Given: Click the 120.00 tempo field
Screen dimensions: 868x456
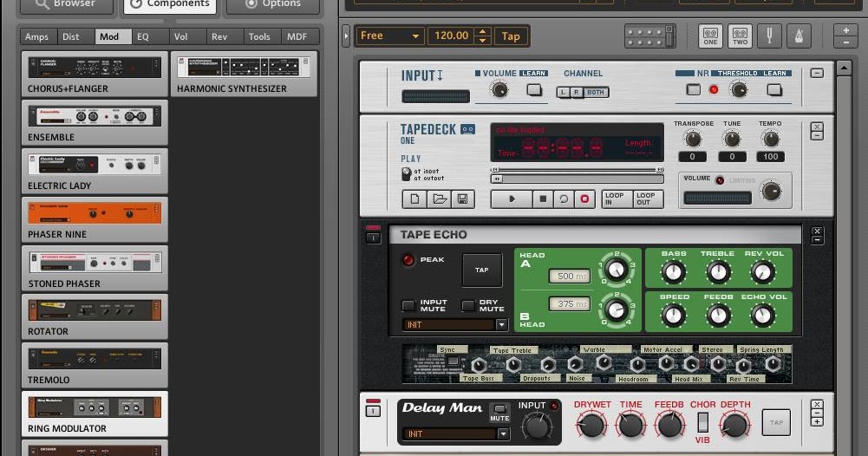Looking at the screenshot, I should pyautogui.click(x=452, y=36).
